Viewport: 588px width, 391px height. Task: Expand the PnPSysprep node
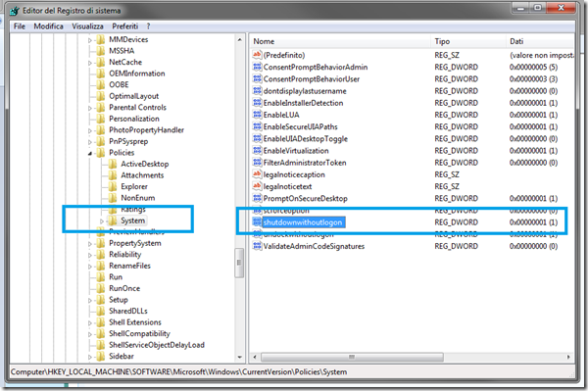pos(90,142)
